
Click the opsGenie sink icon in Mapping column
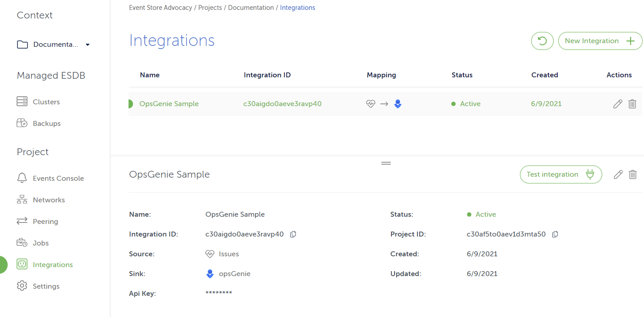pos(398,103)
